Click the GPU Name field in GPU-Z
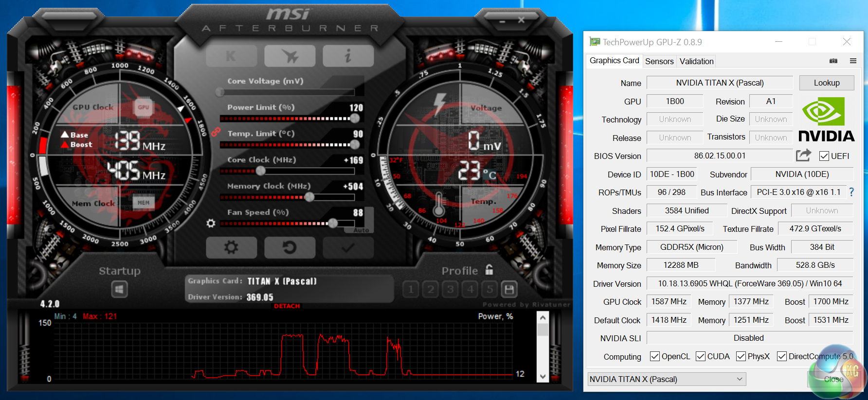Viewport: 868px width, 400px height. tap(720, 83)
